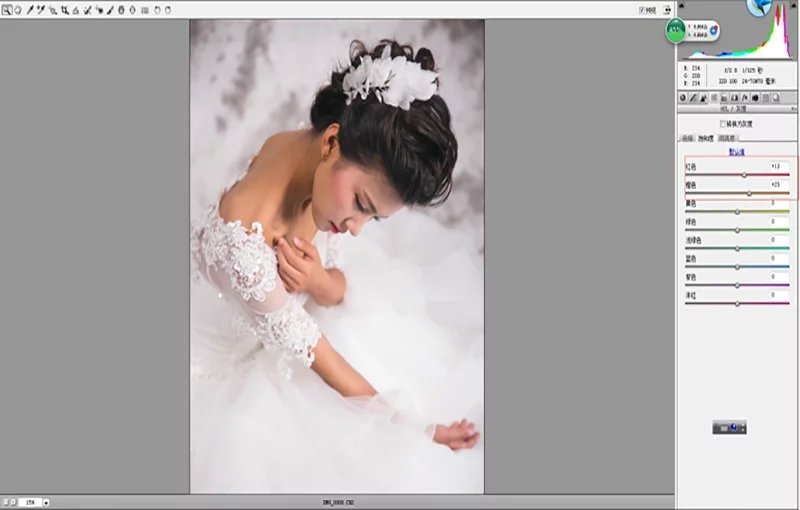Rotate image 90° clockwise
The image size is (800, 510).
pos(168,10)
